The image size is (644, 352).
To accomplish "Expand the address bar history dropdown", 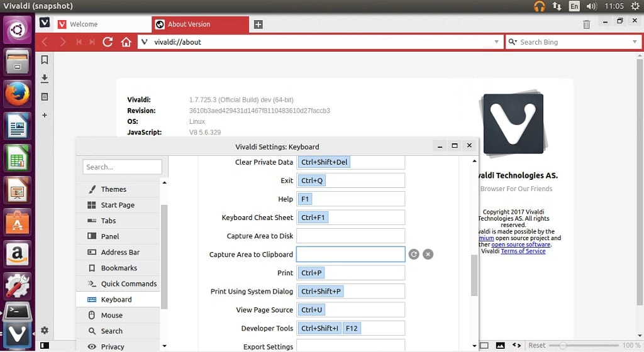I will click(497, 42).
